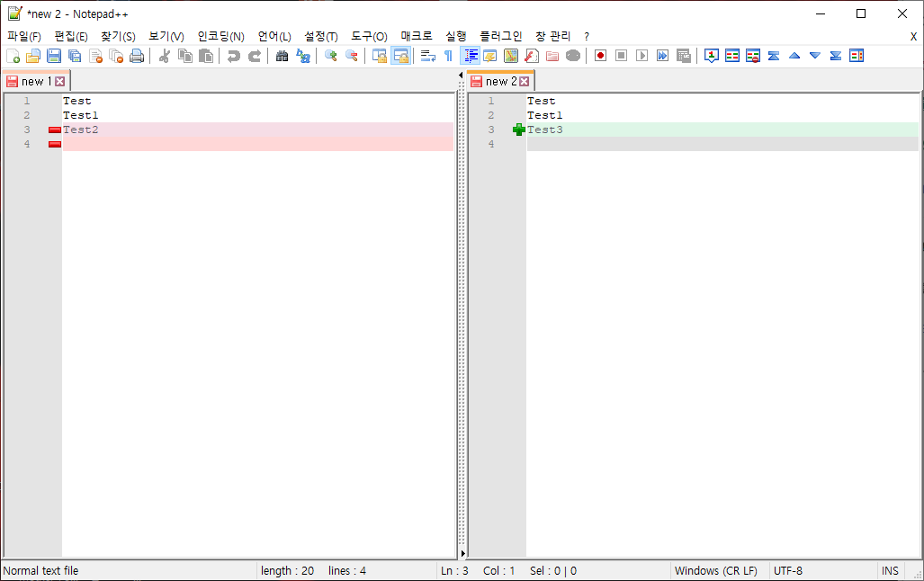924x581 pixels.
Task: Open the 언어(L) menu
Action: [x=274, y=37]
